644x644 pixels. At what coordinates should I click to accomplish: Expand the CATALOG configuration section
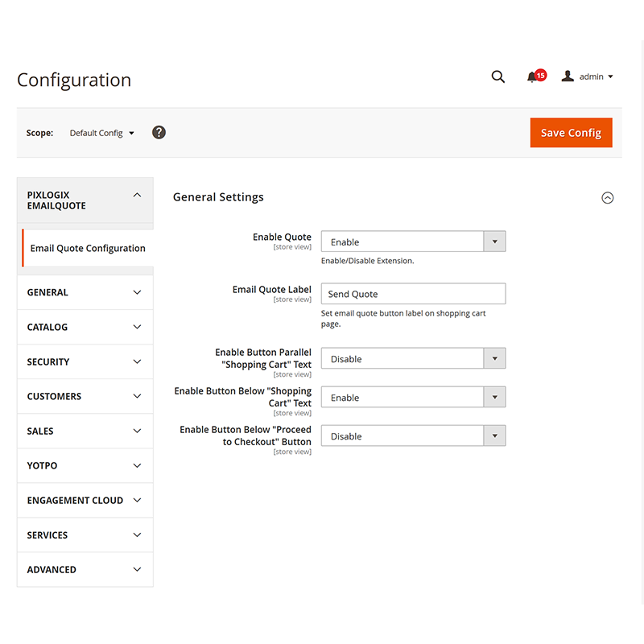pyautogui.click(x=85, y=327)
